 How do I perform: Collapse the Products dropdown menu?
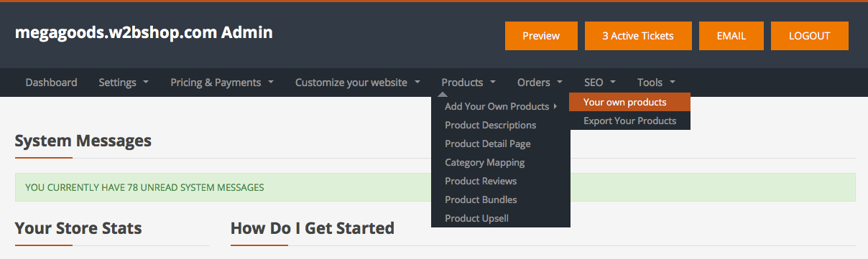468,83
